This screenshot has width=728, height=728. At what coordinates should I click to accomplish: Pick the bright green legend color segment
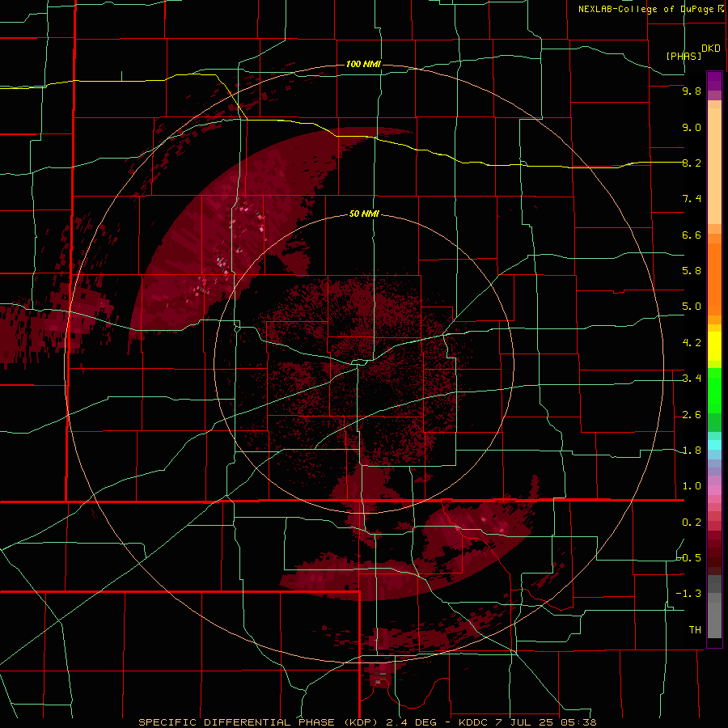714,390
